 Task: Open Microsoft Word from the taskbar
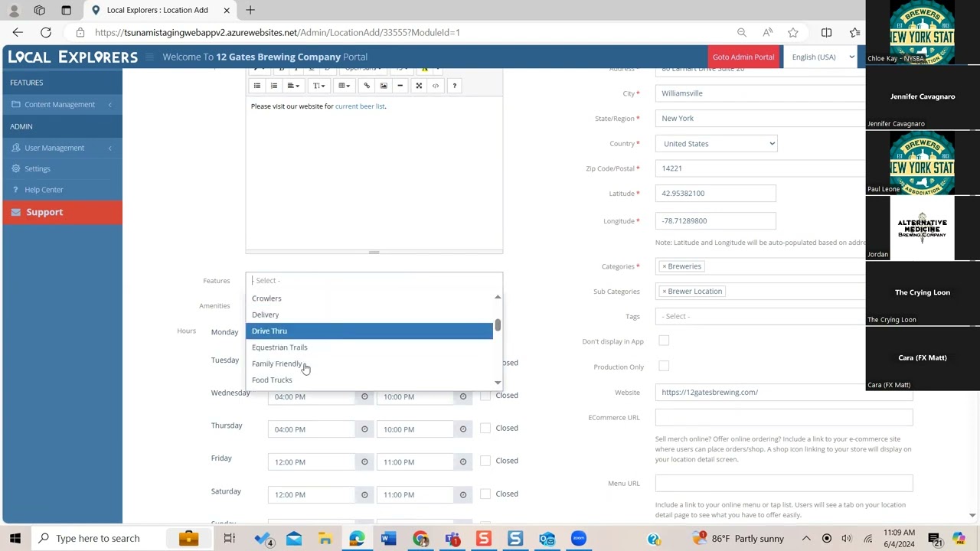[388, 538]
